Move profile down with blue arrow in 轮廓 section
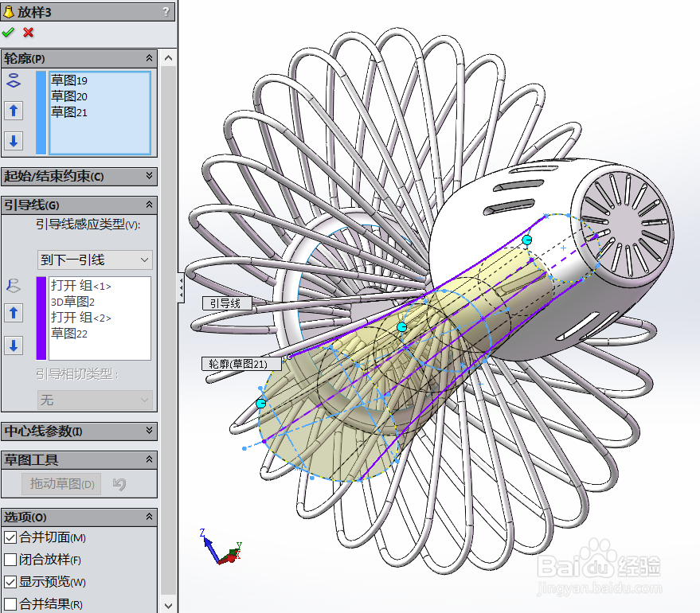 coord(14,141)
